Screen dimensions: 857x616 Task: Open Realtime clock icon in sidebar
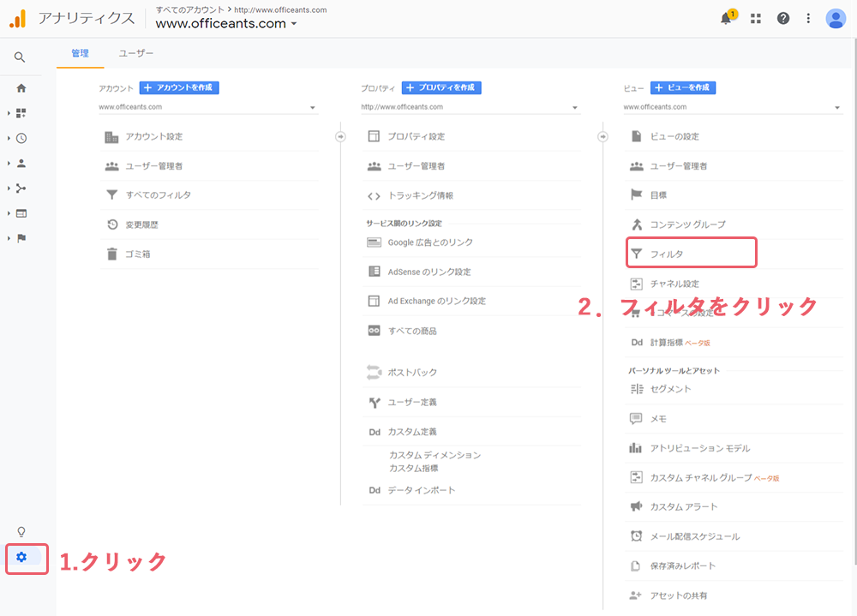[x=21, y=138]
